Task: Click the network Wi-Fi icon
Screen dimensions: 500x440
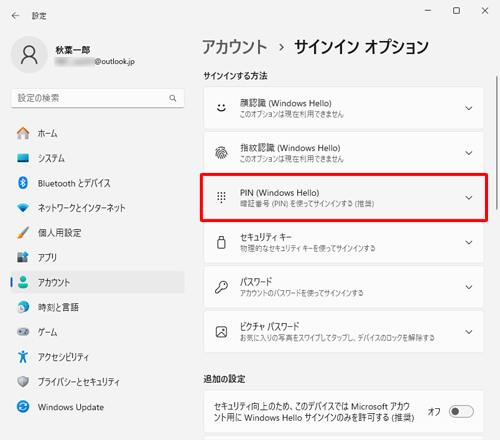Action: [x=23, y=208]
